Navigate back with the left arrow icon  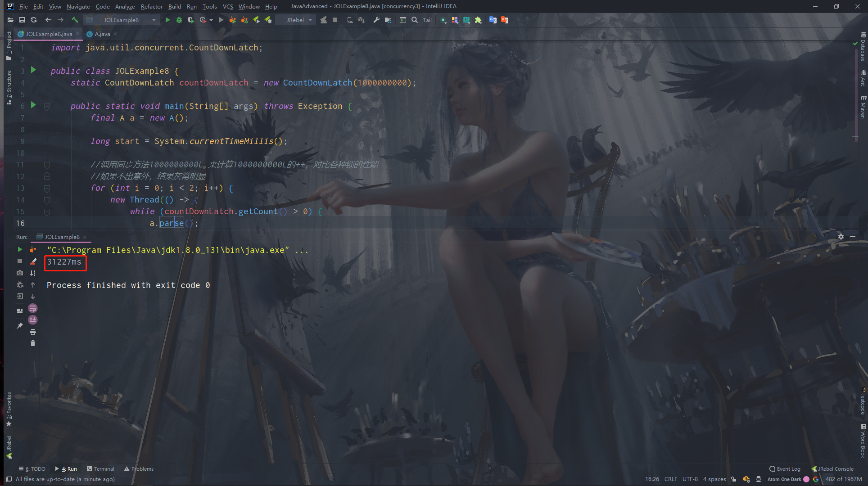click(x=48, y=20)
